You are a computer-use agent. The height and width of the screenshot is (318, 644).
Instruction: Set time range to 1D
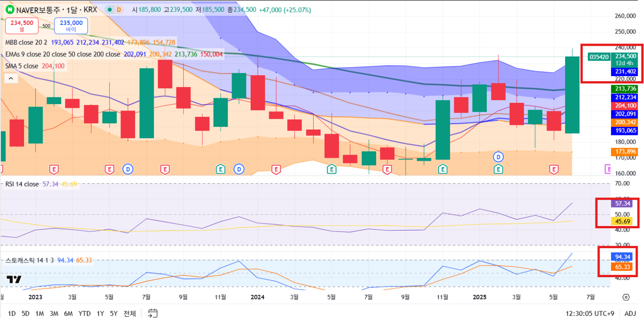tap(12, 313)
